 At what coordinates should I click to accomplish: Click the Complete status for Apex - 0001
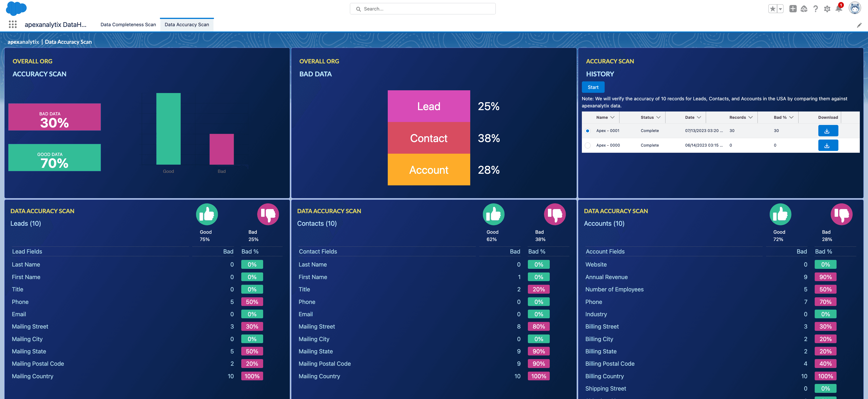coord(650,131)
